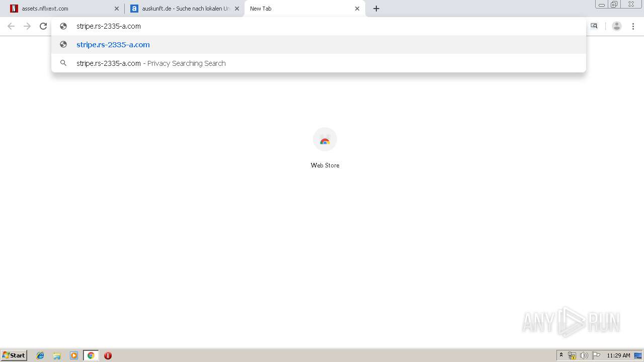Open the Chrome profile avatar
Screen dimensions: 644x362
point(617,26)
